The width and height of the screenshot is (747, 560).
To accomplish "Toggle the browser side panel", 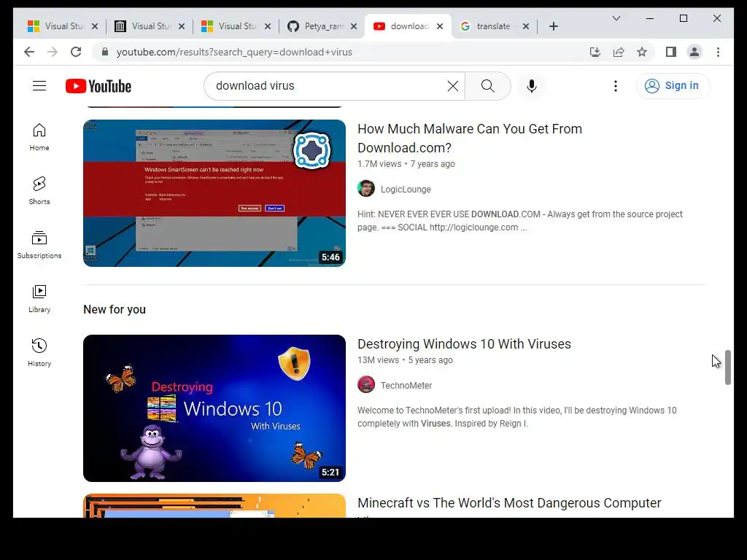I will click(671, 52).
